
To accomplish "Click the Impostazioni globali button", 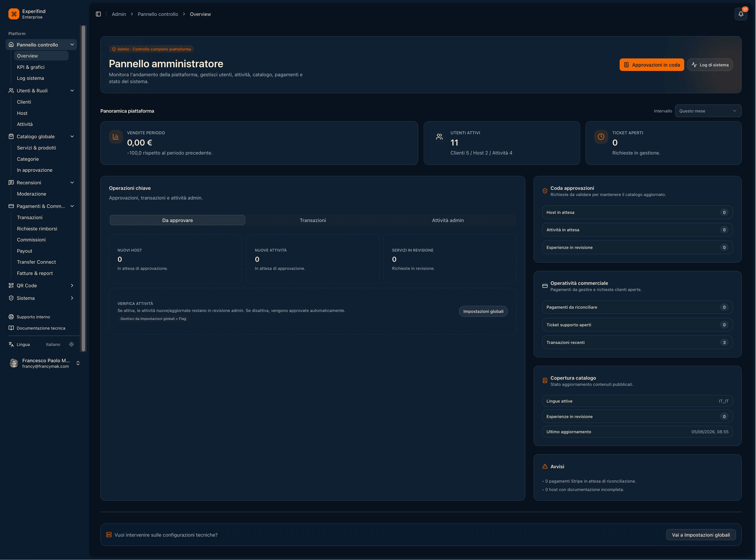I will pyautogui.click(x=483, y=311).
